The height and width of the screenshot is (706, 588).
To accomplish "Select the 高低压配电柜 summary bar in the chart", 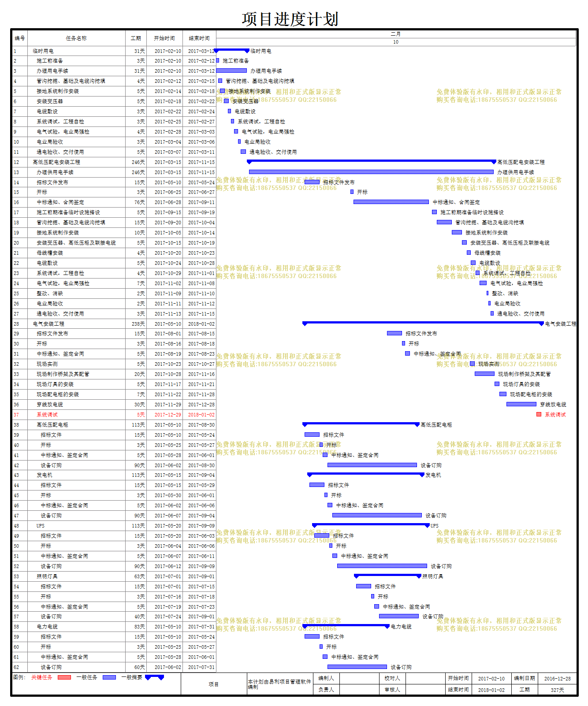I will pos(361,424).
